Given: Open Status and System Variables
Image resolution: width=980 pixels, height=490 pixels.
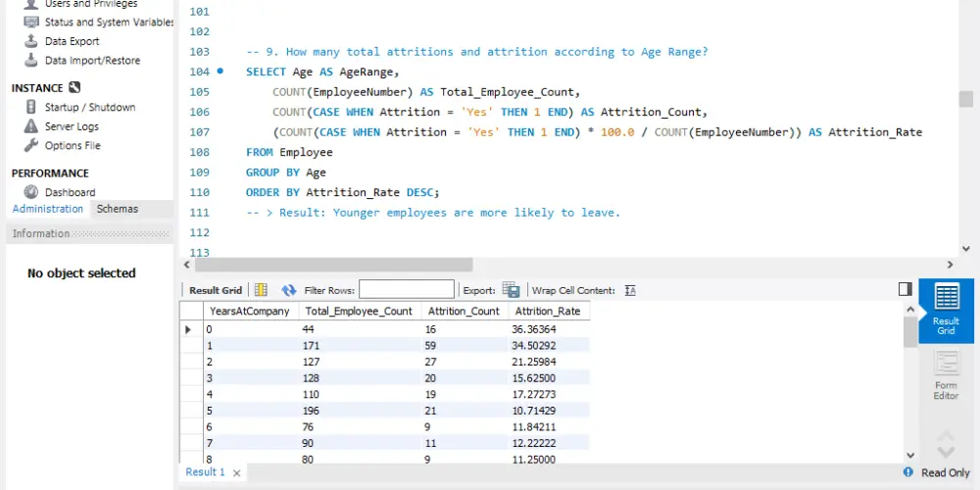Looking at the screenshot, I should click(109, 22).
